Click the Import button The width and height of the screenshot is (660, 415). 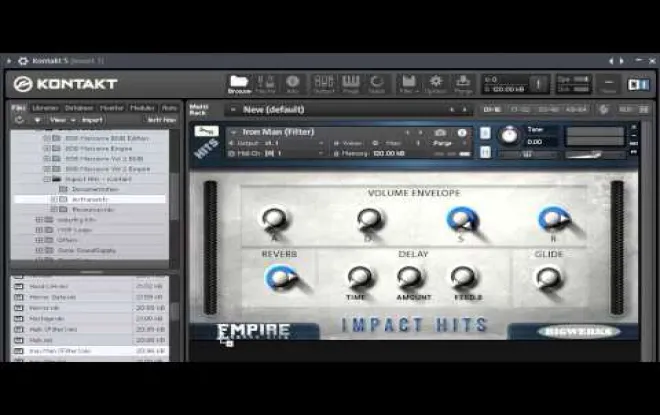tap(92, 120)
